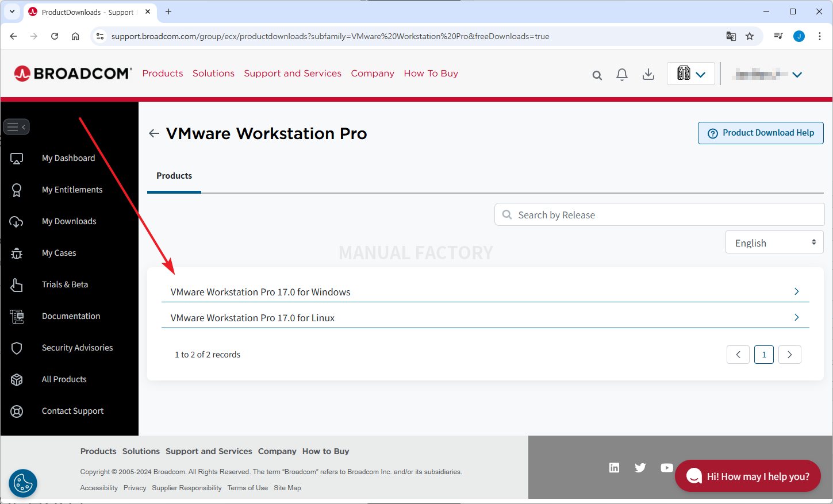
Task: Reload the page
Action: (x=55, y=36)
